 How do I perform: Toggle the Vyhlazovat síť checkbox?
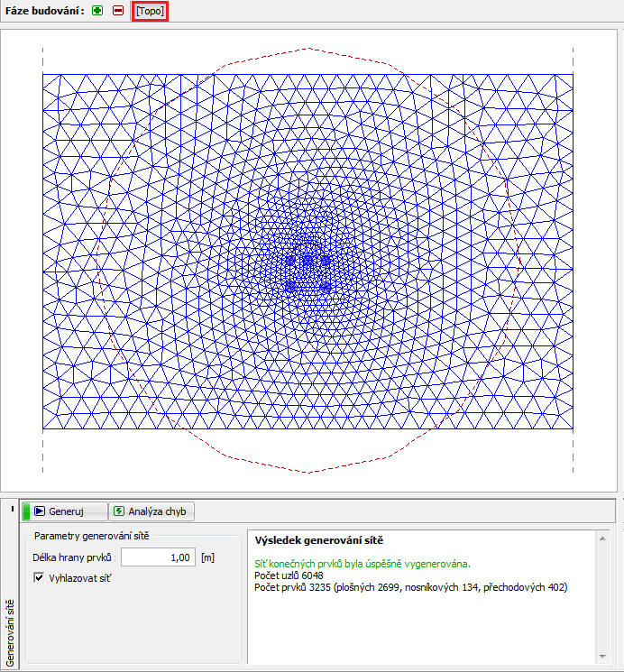tap(39, 577)
